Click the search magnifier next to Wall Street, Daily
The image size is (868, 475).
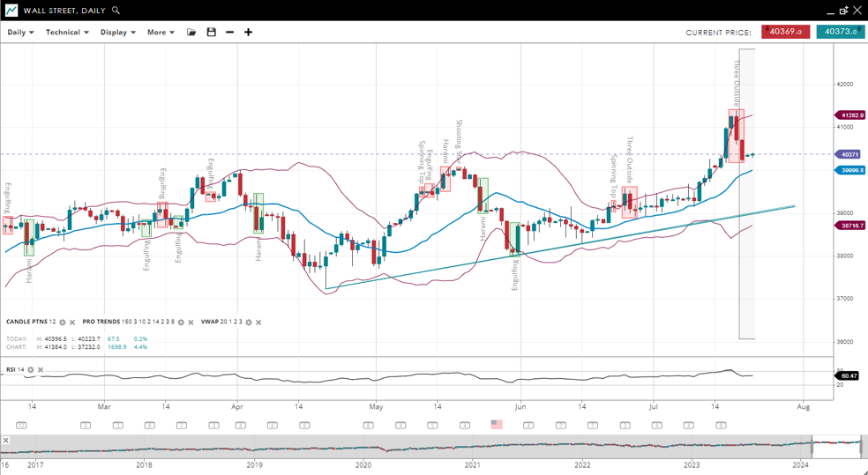pyautogui.click(x=116, y=11)
